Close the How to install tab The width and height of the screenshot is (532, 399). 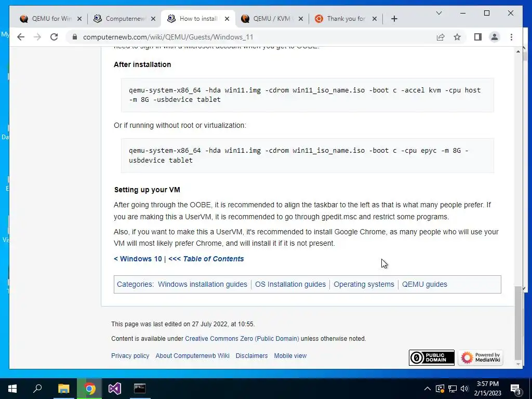click(x=227, y=19)
